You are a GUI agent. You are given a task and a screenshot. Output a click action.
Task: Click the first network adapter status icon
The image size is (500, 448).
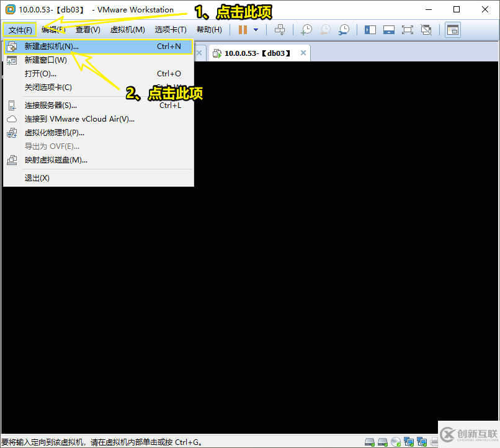pos(409,442)
